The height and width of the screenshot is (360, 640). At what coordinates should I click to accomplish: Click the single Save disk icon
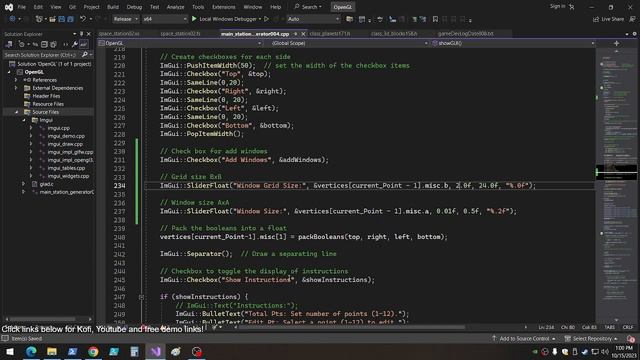(61, 19)
